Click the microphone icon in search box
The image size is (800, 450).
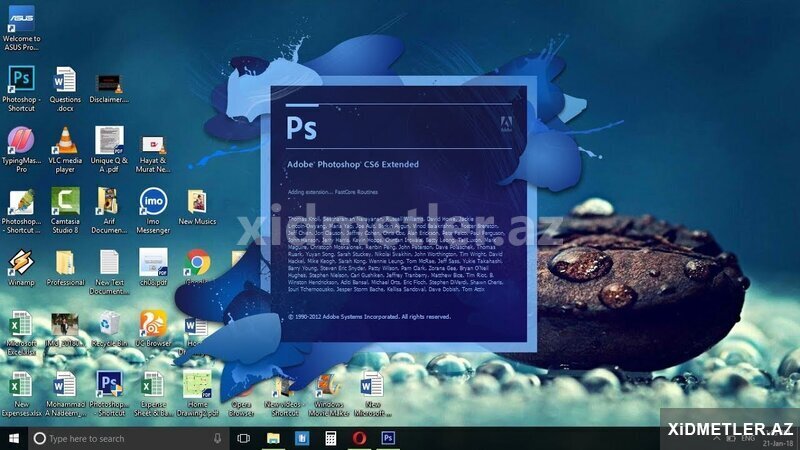(x=217, y=438)
